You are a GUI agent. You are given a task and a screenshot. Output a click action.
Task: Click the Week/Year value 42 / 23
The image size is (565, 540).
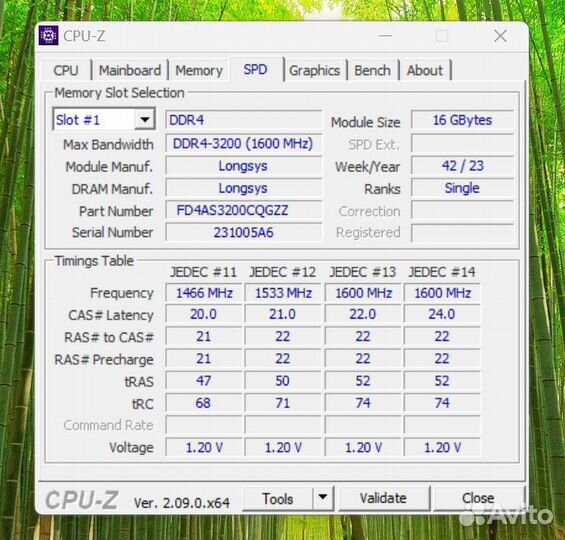462,166
